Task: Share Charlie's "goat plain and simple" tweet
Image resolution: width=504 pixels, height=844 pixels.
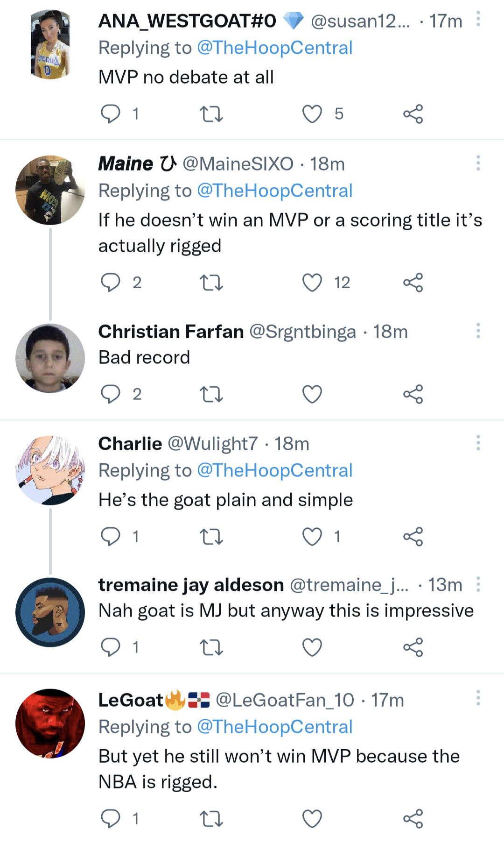Action: coord(413,537)
